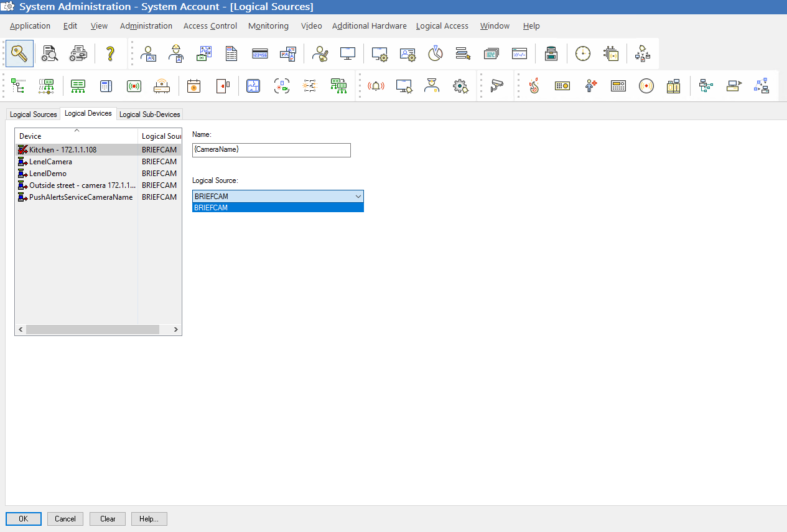This screenshot has height=532, width=787.
Task: Click the Clear button
Action: (108, 519)
